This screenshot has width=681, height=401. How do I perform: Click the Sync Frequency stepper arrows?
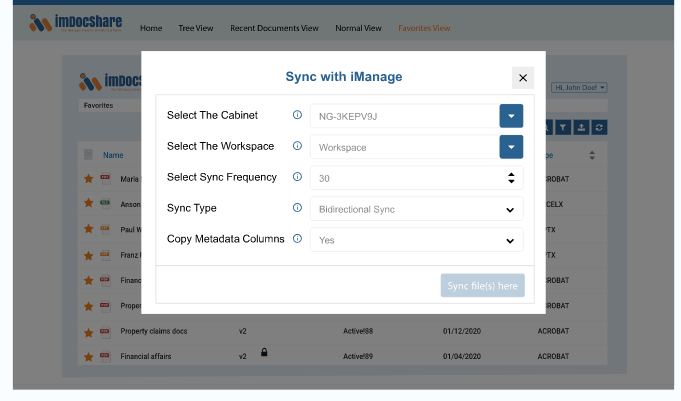[x=511, y=178]
